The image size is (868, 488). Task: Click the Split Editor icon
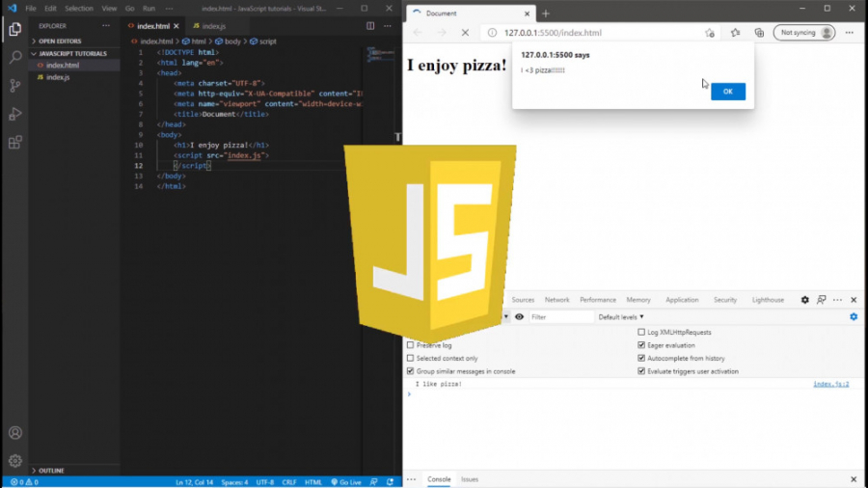coord(370,25)
